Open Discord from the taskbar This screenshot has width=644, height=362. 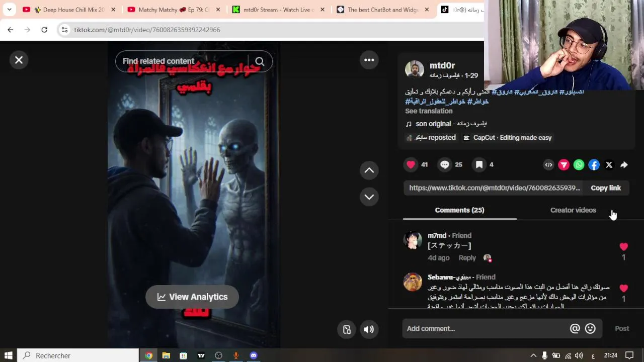coord(254,355)
